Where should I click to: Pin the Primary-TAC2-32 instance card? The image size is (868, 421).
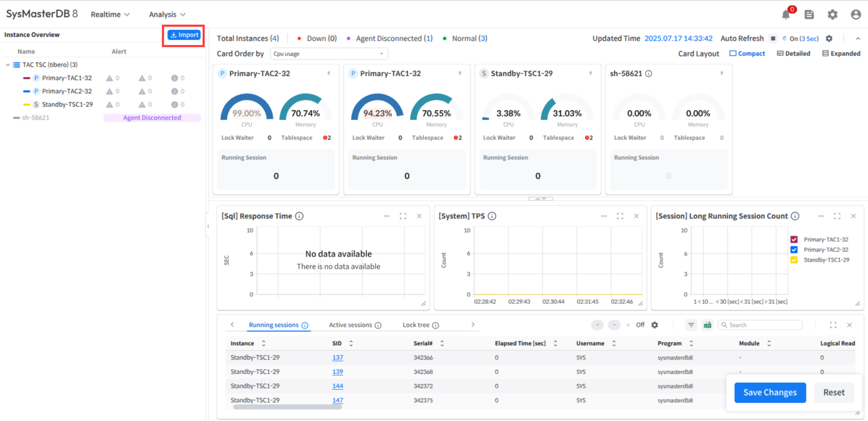pos(328,73)
